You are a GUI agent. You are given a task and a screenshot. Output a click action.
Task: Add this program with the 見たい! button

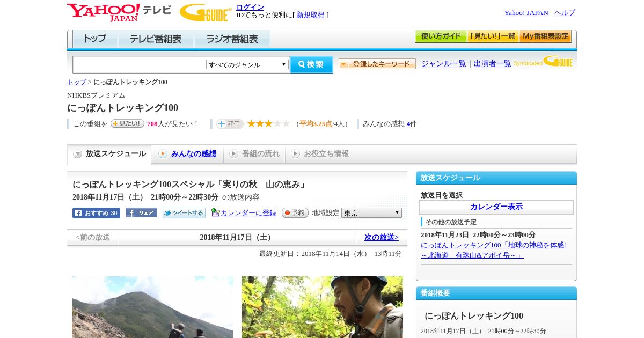tap(127, 123)
